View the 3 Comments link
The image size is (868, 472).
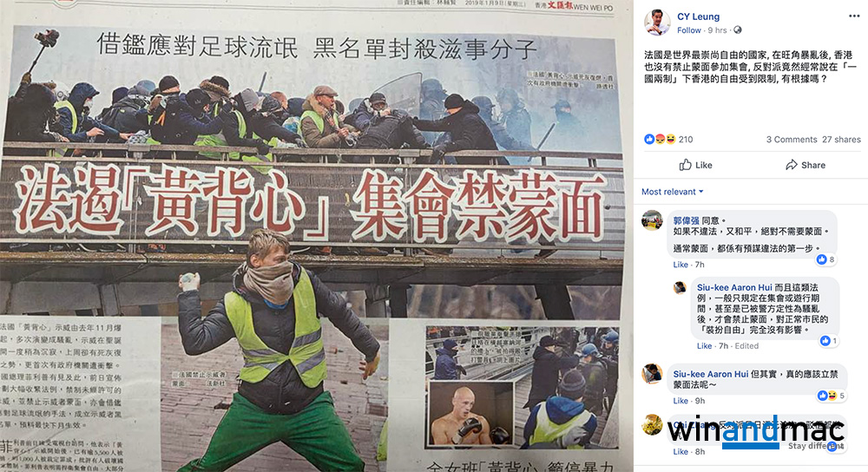792,140
